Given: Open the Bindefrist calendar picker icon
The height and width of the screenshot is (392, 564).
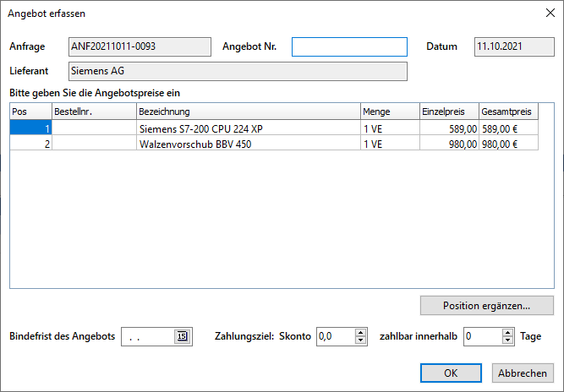Looking at the screenshot, I should [x=182, y=336].
